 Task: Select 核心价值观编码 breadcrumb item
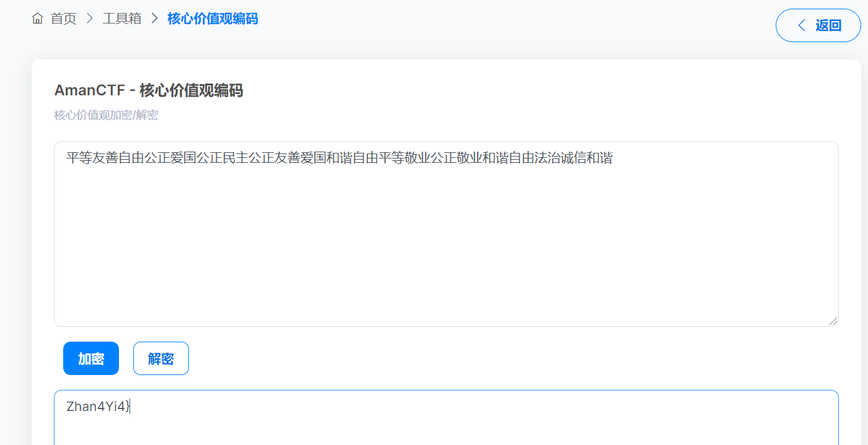coord(213,19)
